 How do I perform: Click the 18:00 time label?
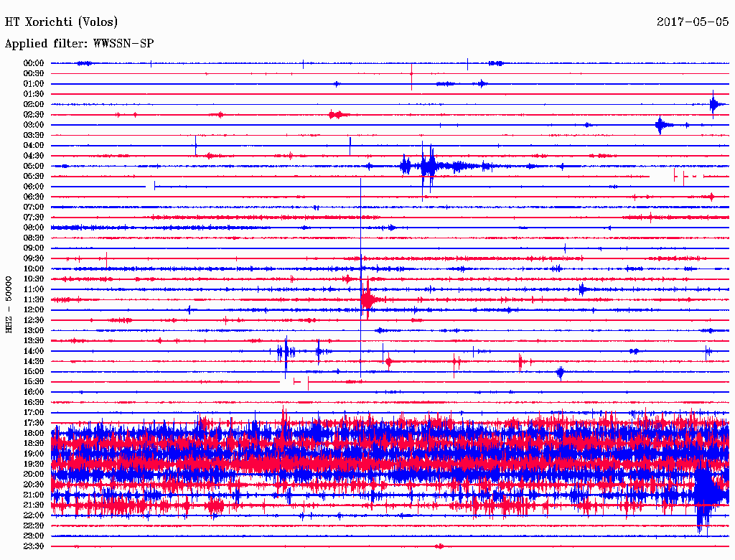34,433
